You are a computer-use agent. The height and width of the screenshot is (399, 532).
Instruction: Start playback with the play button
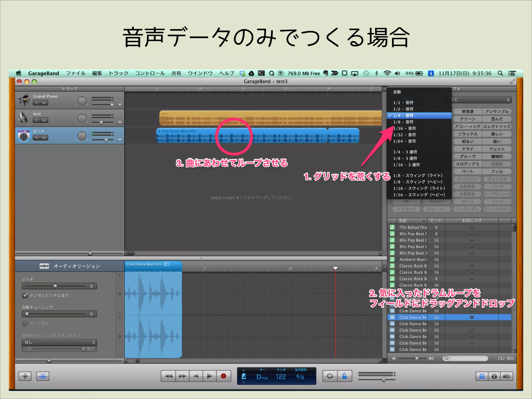(x=210, y=376)
